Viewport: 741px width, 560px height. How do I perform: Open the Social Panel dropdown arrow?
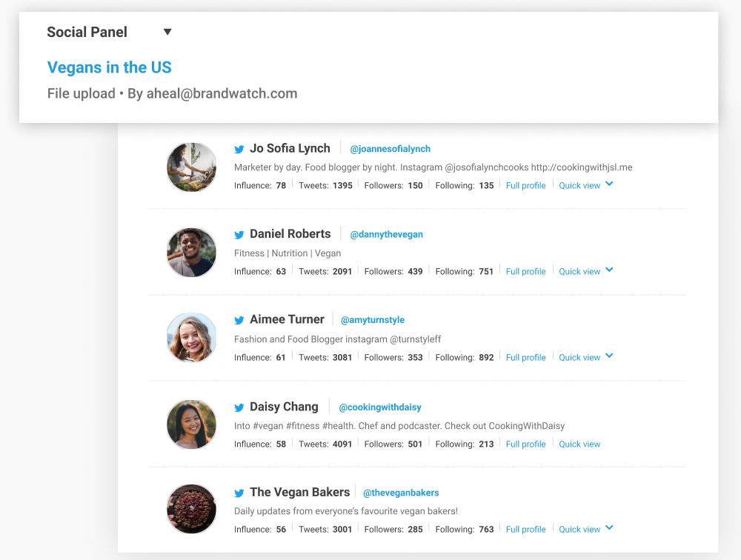point(167,32)
